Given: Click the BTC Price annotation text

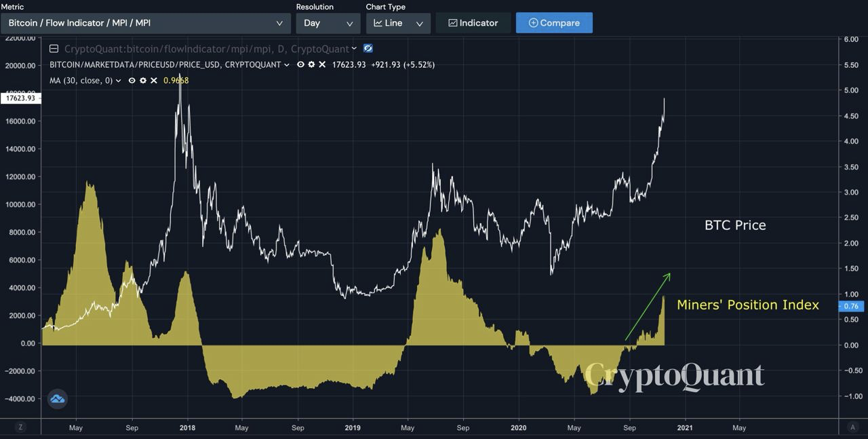Looking at the screenshot, I should click(x=735, y=225).
